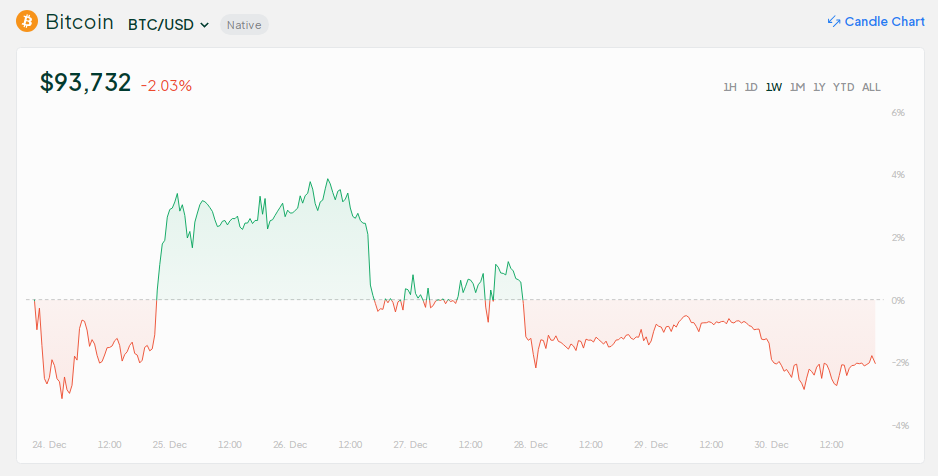Toggle the Native badge
The width and height of the screenshot is (938, 476).
(244, 24)
